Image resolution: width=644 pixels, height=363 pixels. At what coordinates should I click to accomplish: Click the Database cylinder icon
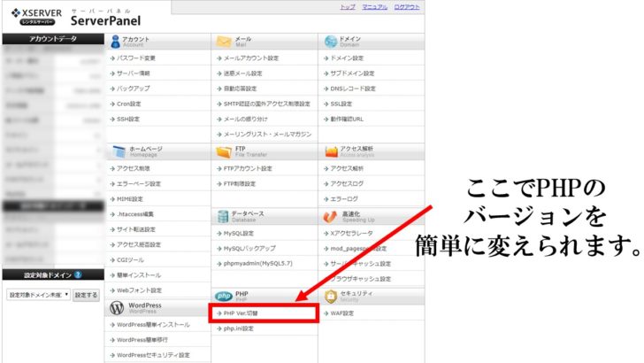223,217
